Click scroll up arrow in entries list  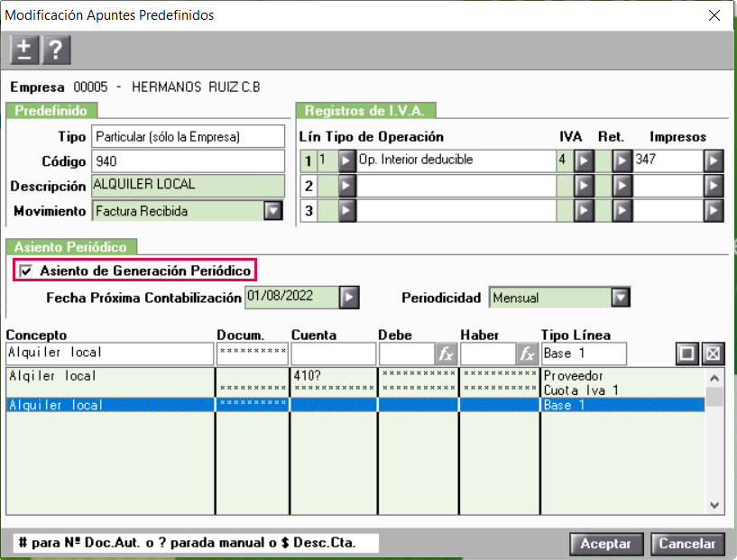coord(714,378)
